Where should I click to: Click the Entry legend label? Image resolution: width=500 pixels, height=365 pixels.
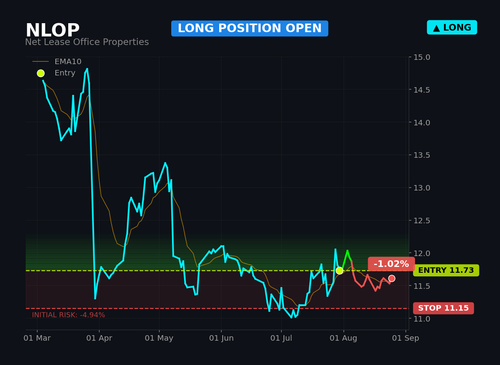point(65,73)
